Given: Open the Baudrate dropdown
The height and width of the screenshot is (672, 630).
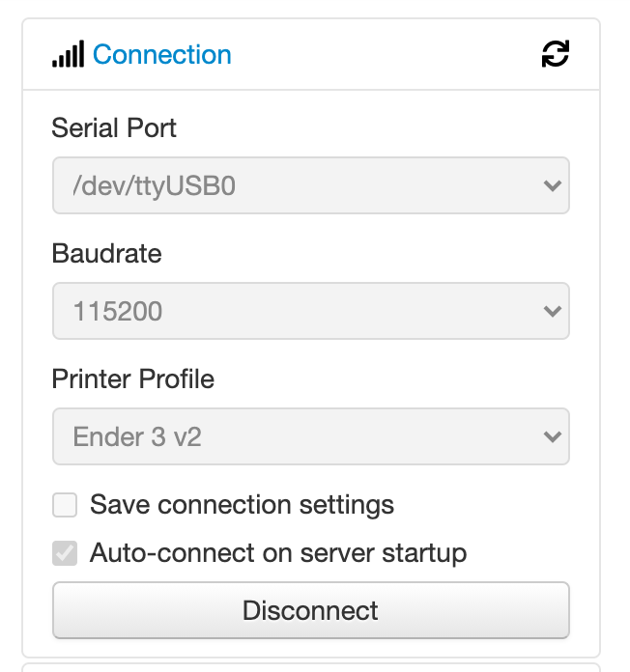Looking at the screenshot, I should tap(310, 311).
